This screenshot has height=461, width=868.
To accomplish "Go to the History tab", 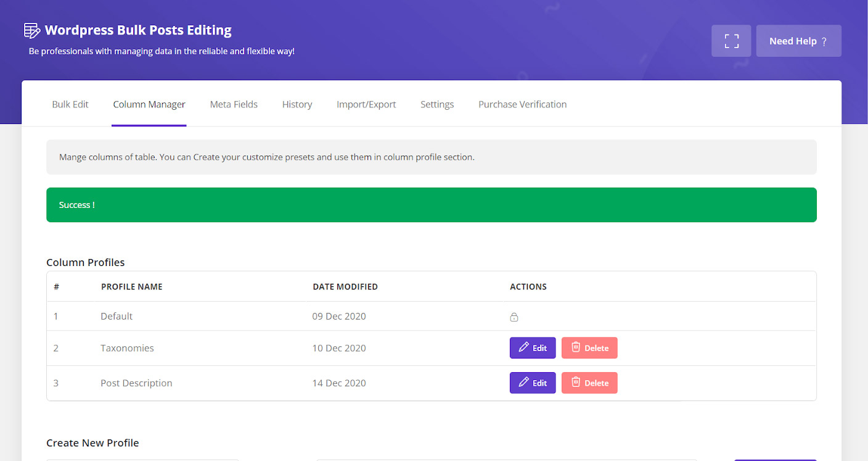I will (297, 104).
